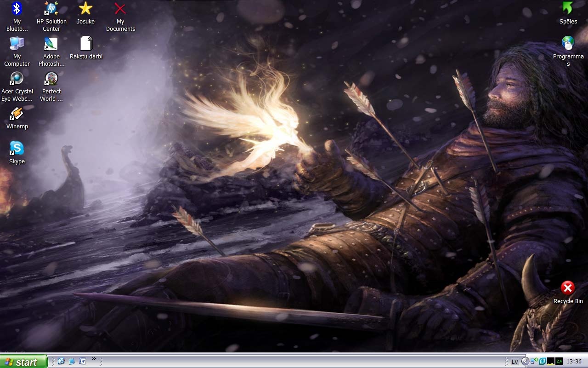The image size is (588, 368).
Task: Select the Josuke star icon
Action: 85,13
